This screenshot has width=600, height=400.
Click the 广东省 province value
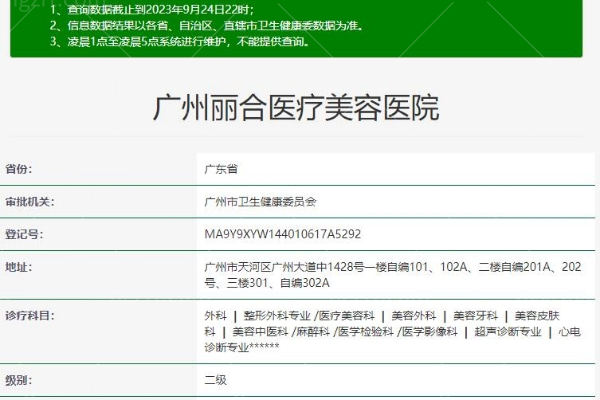coord(220,169)
